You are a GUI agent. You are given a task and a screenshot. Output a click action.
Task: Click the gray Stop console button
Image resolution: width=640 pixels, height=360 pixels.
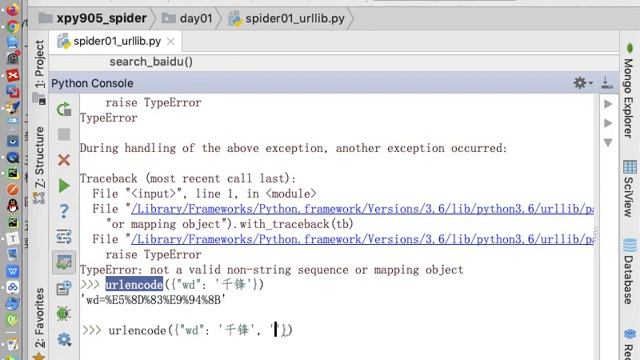64,134
